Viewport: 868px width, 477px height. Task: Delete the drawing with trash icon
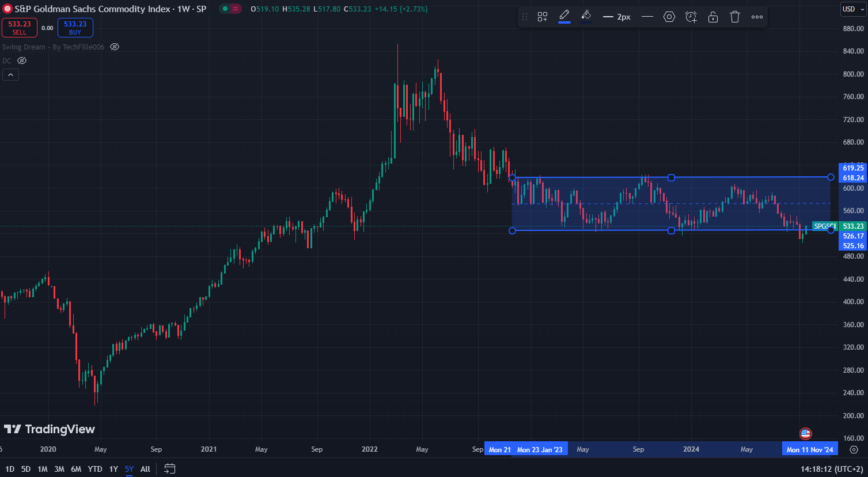735,17
